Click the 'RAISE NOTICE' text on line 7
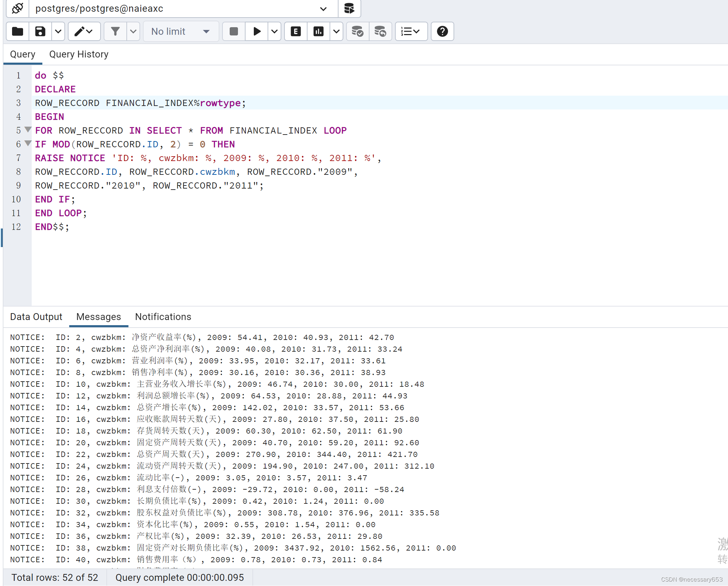The height and width of the screenshot is (586, 728). (x=70, y=158)
